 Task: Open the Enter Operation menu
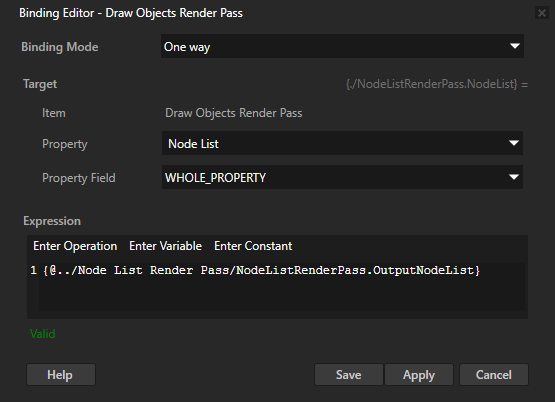tap(75, 246)
